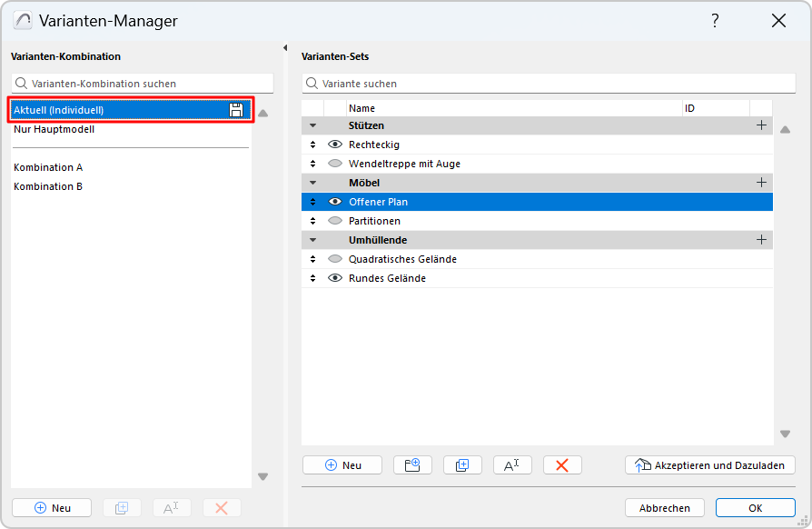The width and height of the screenshot is (812, 529).
Task: Click the disabled delete combination icon
Action: [x=222, y=508]
